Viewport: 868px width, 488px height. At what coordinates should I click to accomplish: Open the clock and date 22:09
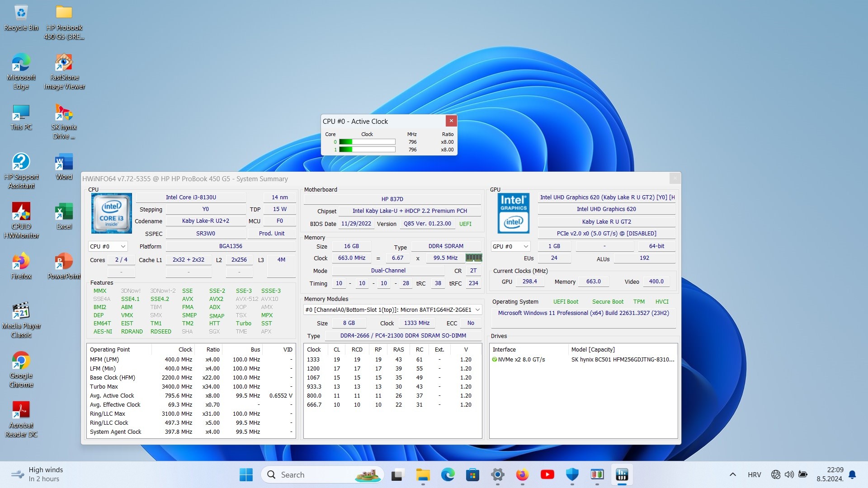pyautogui.click(x=830, y=474)
